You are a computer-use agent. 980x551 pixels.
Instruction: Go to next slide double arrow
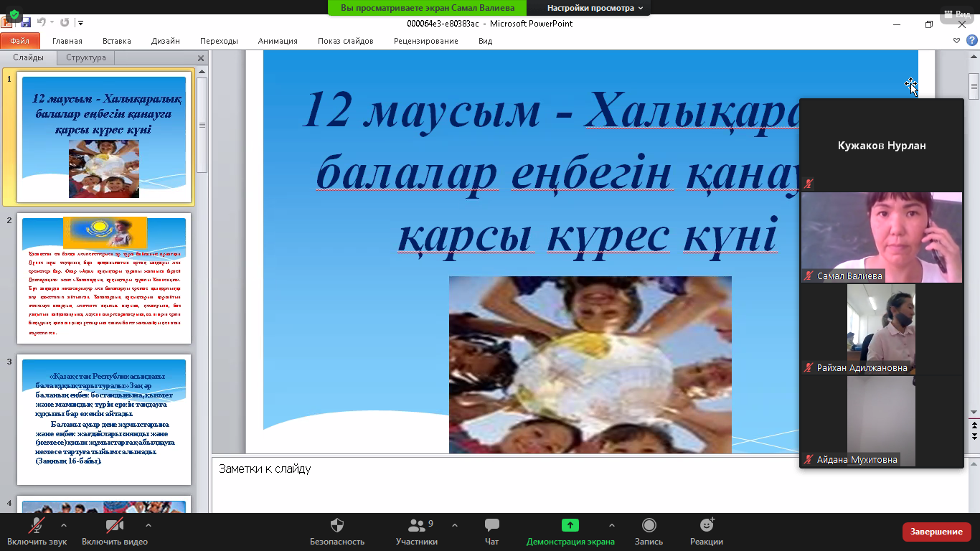(974, 436)
